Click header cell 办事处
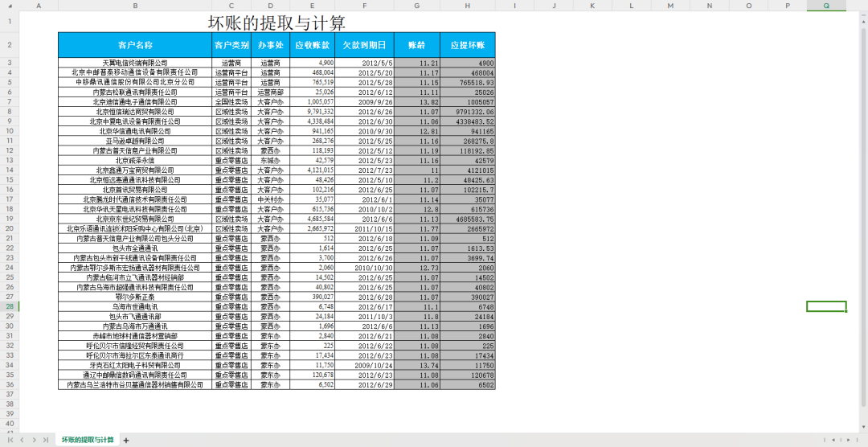This screenshot has height=447, width=868. click(271, 45)
